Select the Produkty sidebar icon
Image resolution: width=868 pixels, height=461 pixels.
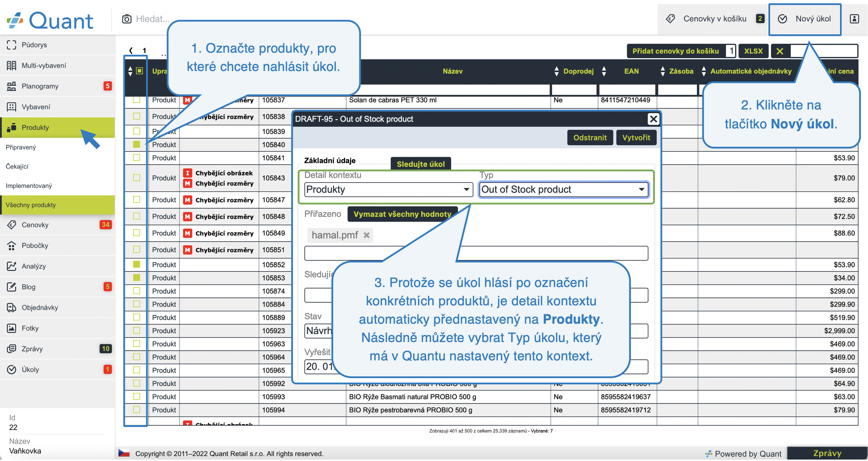tap(12, 128)
